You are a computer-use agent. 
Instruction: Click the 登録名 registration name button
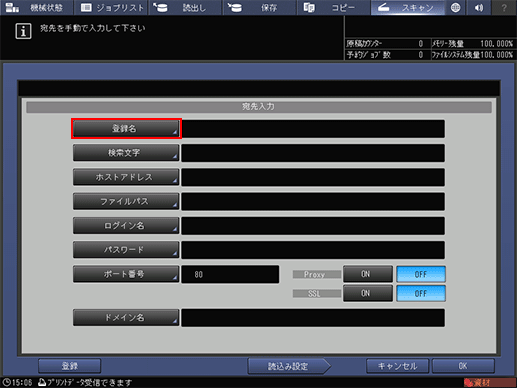coord(126,128)
